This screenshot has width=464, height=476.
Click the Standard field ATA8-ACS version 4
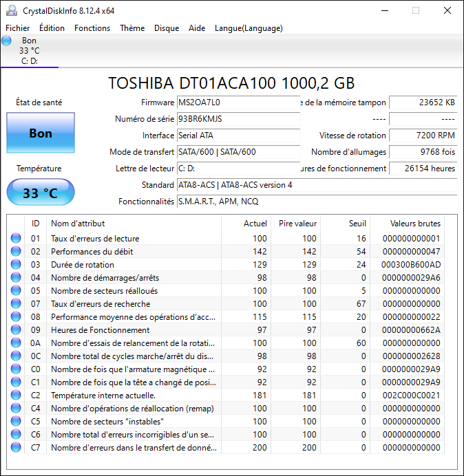(317, 185)
